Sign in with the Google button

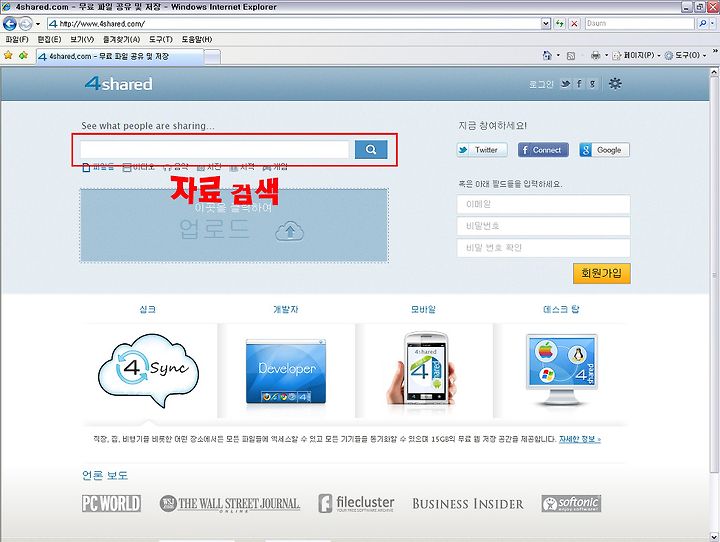[x=604, y=150]
